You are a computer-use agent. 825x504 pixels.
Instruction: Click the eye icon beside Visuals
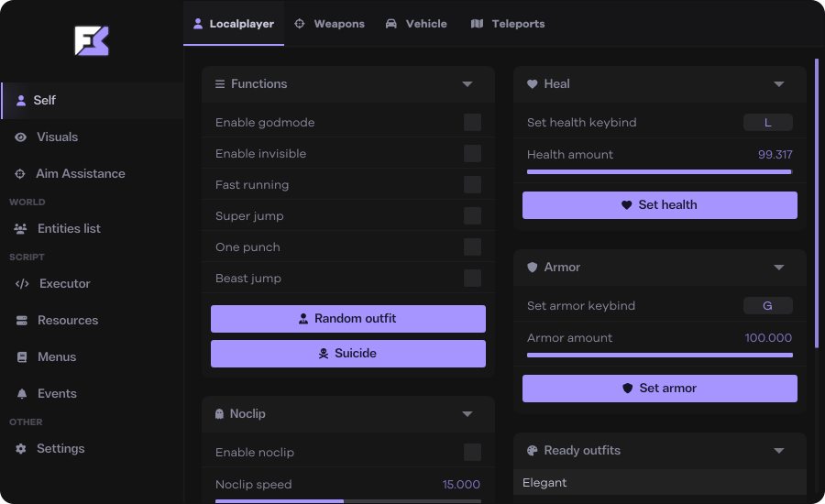tap(20, 137)
